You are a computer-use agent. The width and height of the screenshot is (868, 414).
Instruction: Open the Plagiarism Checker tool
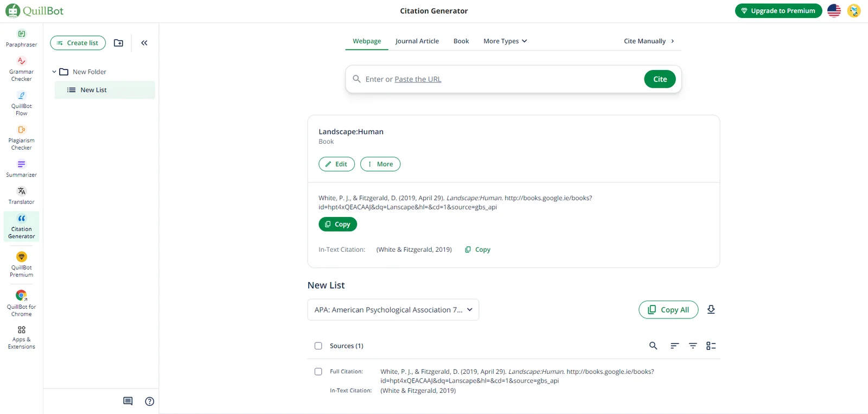pos(21,138)
